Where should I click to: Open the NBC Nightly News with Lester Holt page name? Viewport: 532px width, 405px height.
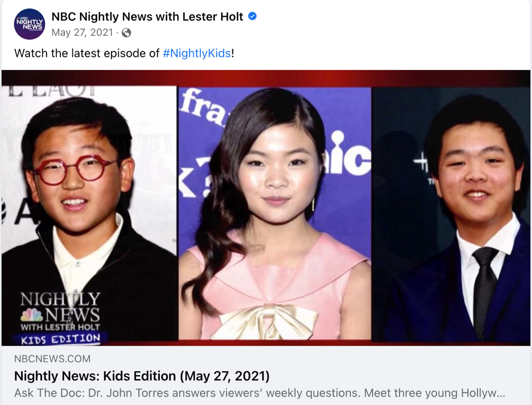click(x=147, y=16)
